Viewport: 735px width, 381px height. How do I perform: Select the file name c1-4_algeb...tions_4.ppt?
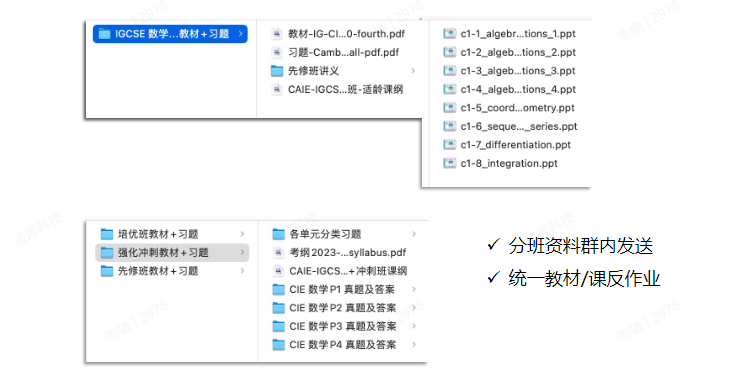(x=518, y=90)
